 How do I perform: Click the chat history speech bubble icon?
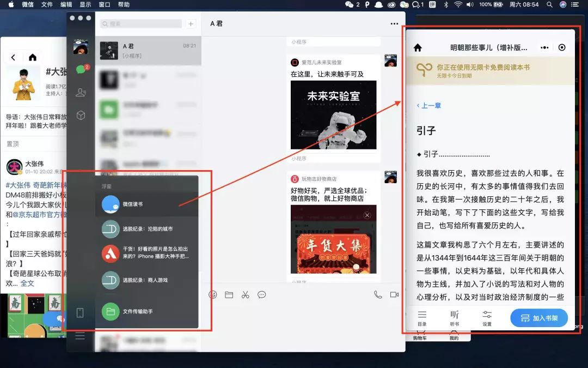pos(262,294)
